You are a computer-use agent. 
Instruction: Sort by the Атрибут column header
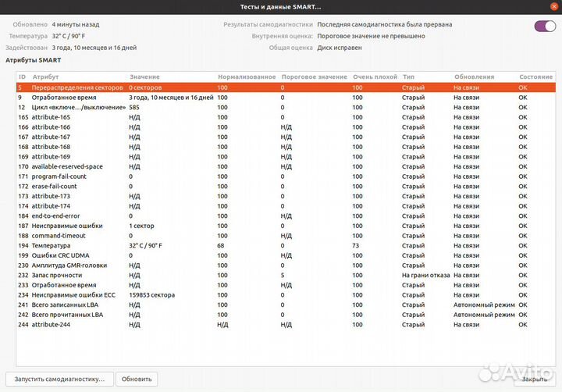pyautogui.click(x=45, y=77)
